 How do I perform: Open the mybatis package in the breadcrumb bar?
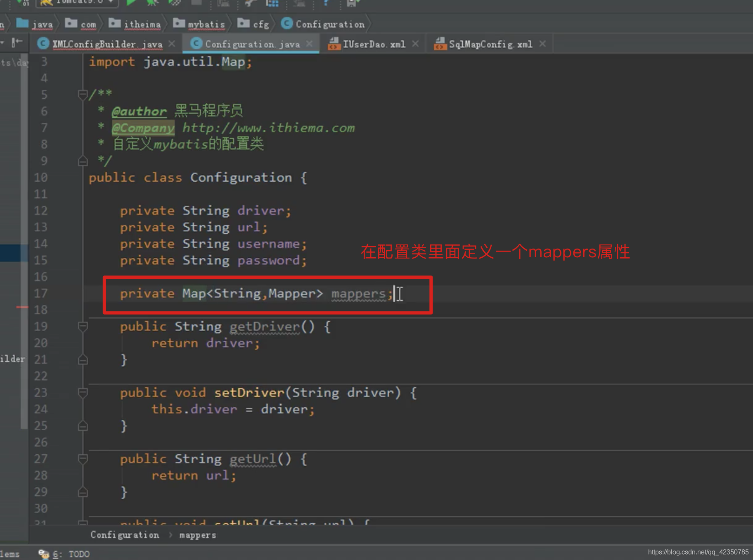click(199, 24)
